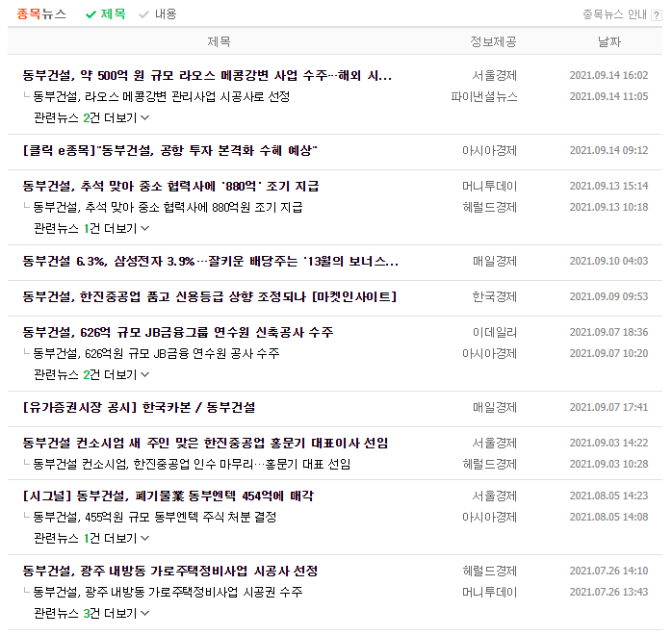Click the 제목 column header
This screenshot has width=672, height=636.
coord(219,41)
